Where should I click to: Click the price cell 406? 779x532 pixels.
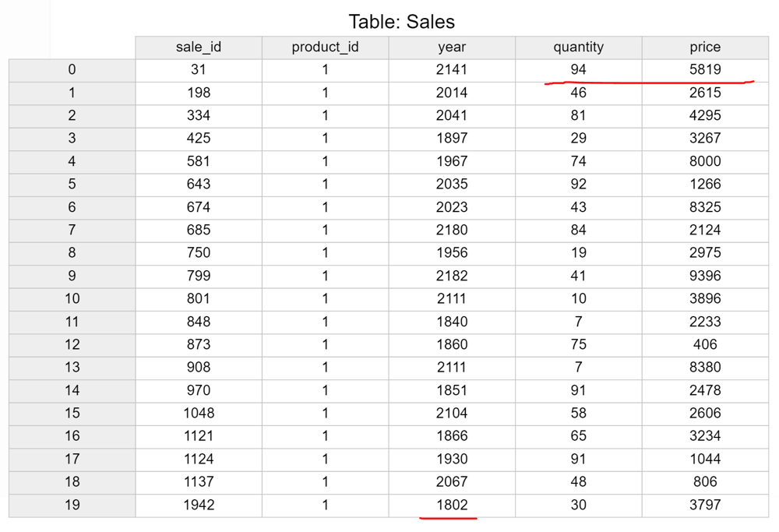[705, 345]
